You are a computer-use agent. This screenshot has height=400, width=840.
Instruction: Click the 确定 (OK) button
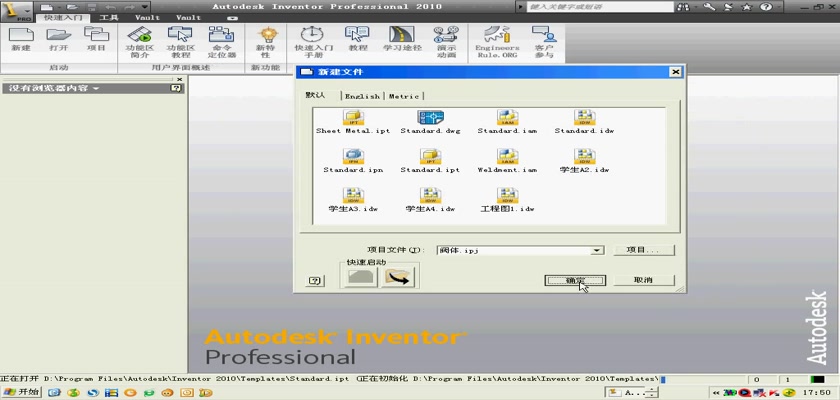[575, 280]
